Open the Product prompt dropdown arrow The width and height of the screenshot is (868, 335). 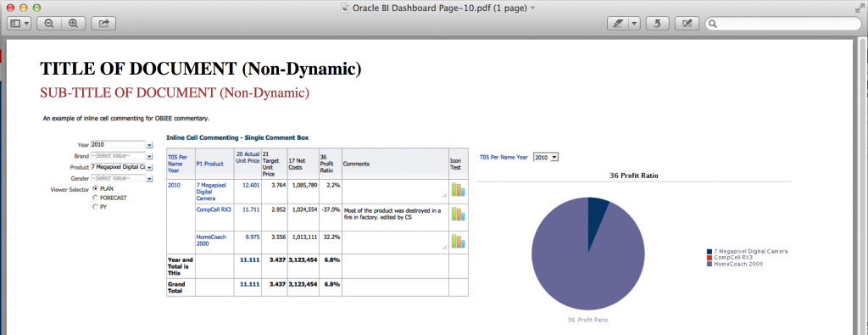coord(149,167)
